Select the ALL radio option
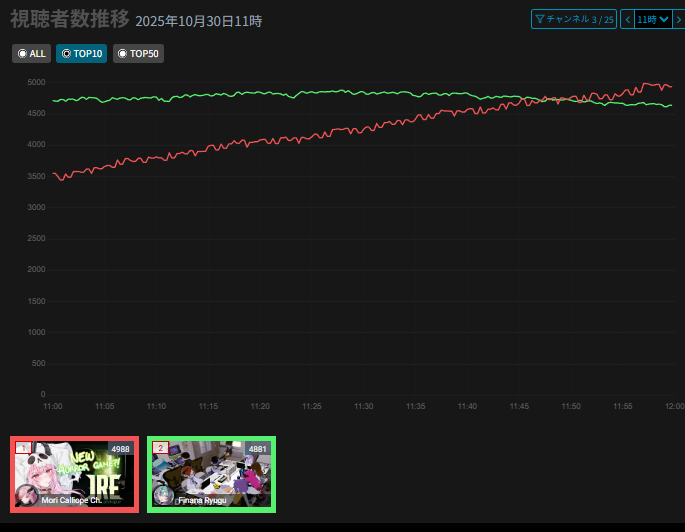The height and width of the screenshot is (532, 685). coord(31,54)
